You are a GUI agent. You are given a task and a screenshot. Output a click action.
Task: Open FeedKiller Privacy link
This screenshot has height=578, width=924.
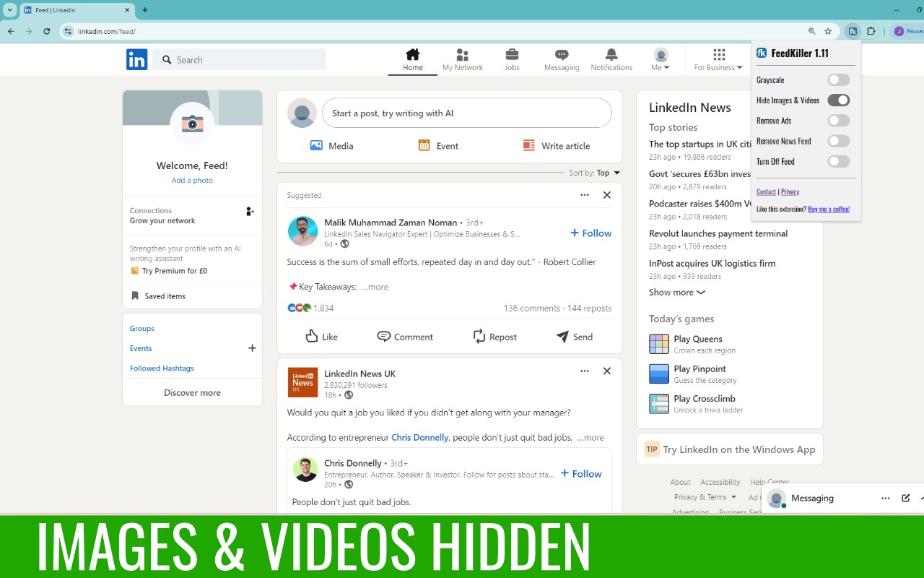point(790,191)
